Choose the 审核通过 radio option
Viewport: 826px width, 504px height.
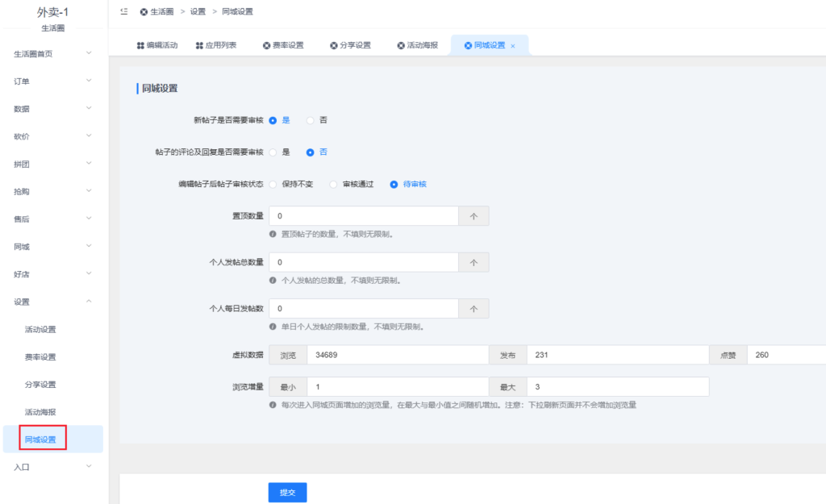[x=334, y=184]
